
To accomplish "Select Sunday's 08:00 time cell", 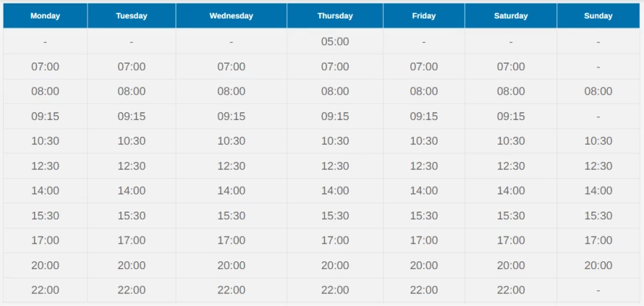I will (599, 91).
